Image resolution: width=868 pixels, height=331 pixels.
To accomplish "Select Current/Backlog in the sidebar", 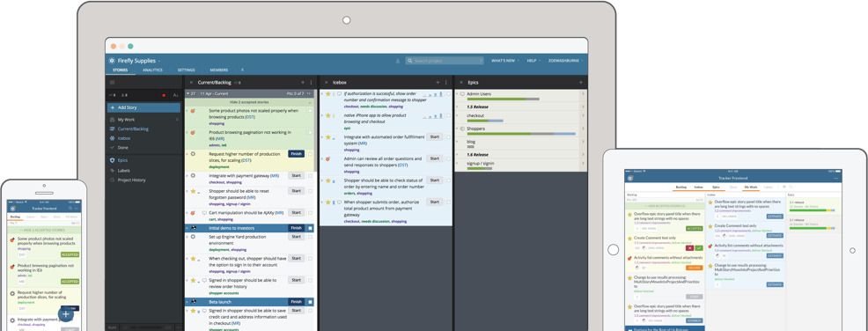I will pos(133,129).
